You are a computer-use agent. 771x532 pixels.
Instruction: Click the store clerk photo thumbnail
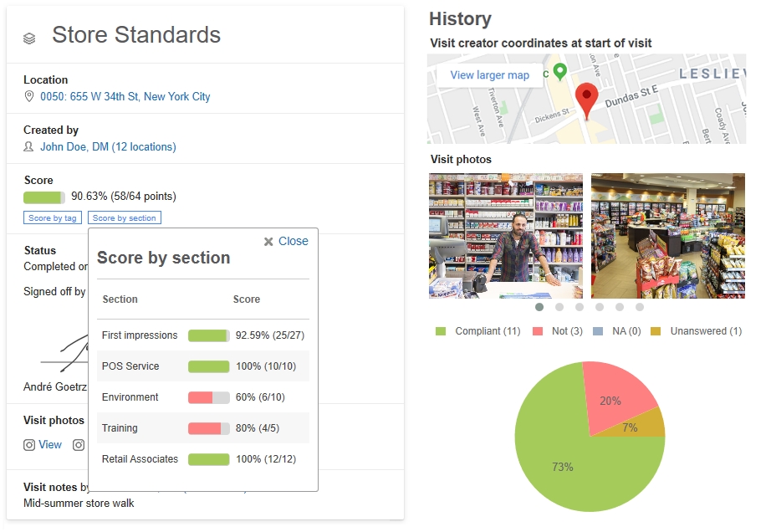(x=505, y=235)
